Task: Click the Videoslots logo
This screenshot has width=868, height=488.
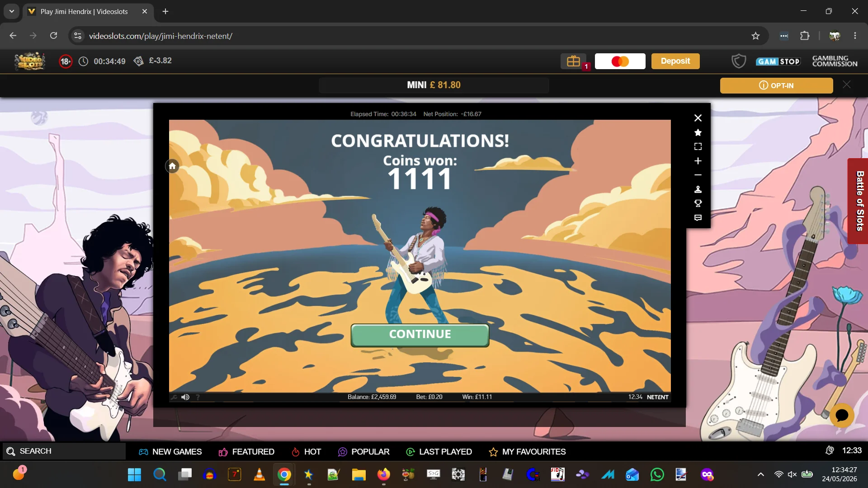Action: click(x=30, y=61)
